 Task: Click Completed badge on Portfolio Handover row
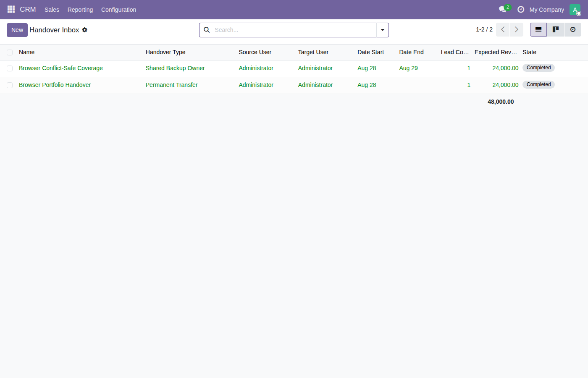[538, 84]
